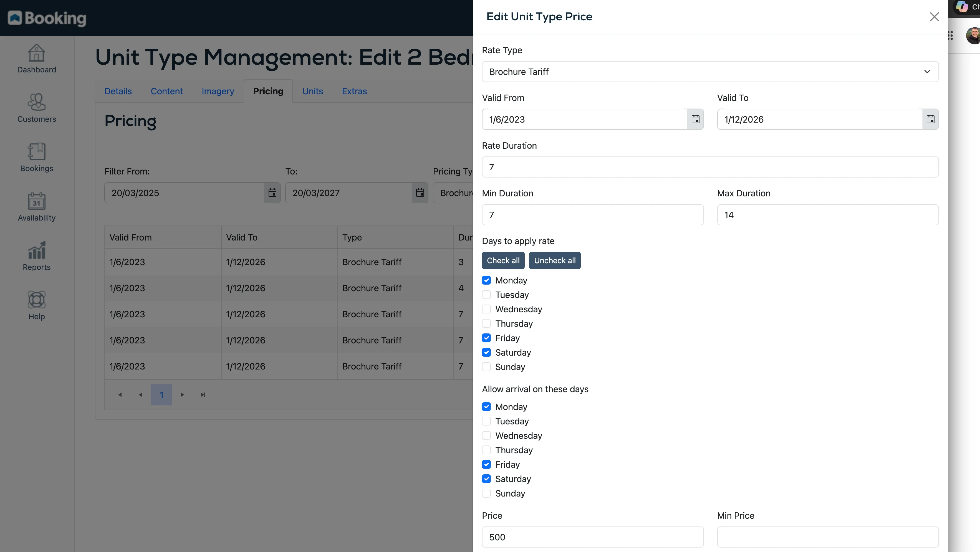
Task: Click the Max Duration input field
Action: 828,215
